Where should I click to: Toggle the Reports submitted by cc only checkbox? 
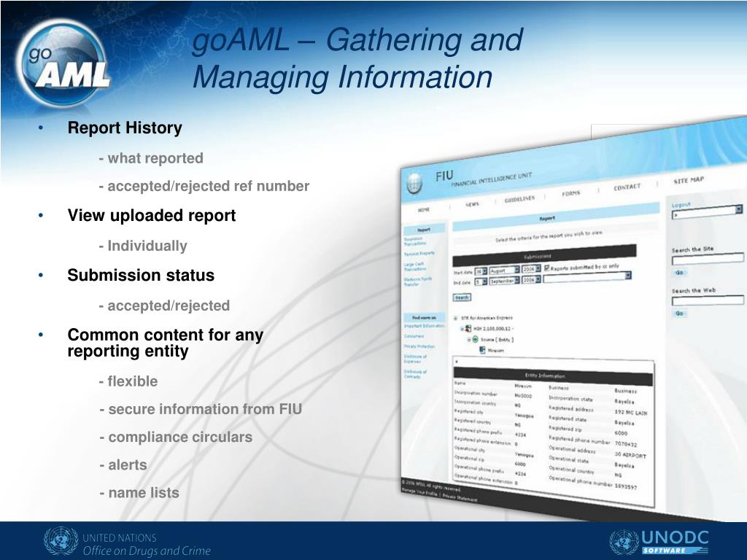pos(547,268)
